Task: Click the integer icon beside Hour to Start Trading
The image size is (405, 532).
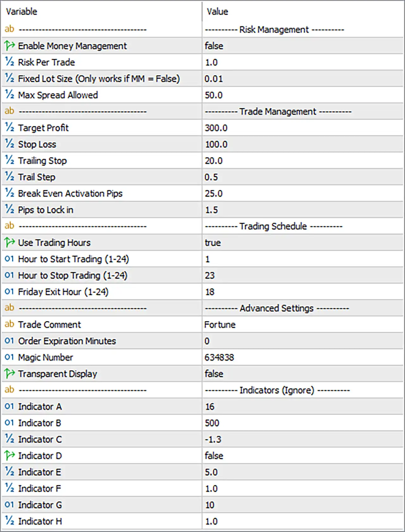Action: pyautogui.click(x=9, y=259)
